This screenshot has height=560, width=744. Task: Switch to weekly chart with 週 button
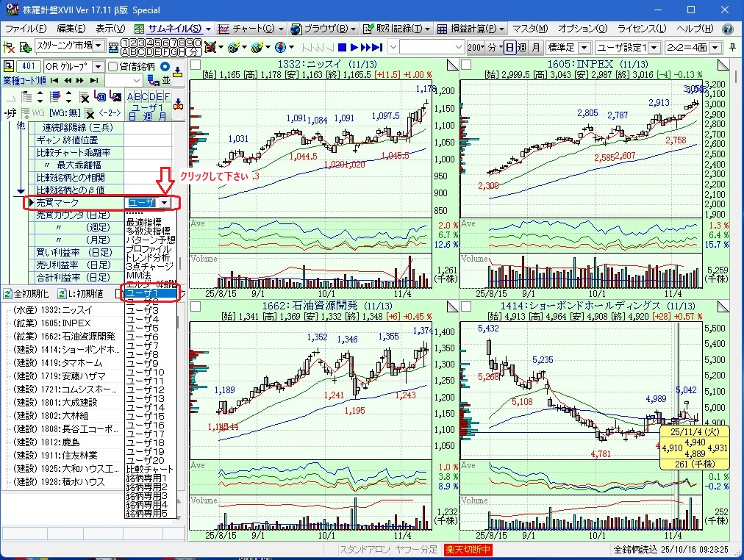tap(522, 47)
